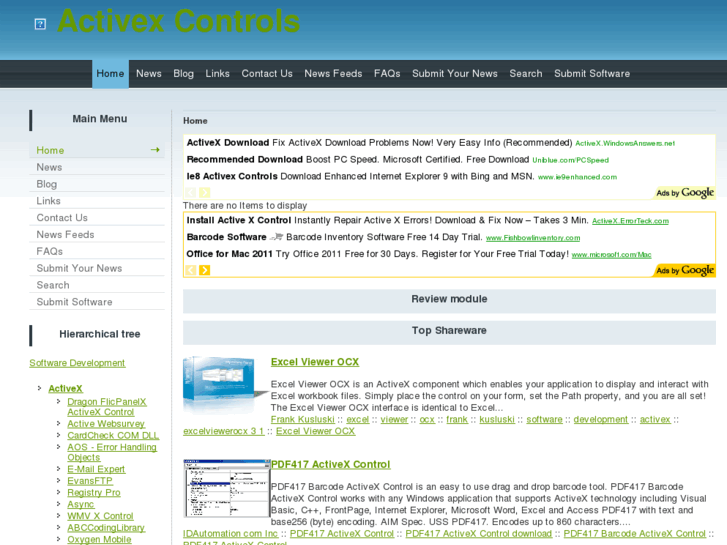Click the www.microsoft.com/Mac ad link
This screenshot has width=727, height=545.
point(612,255)
